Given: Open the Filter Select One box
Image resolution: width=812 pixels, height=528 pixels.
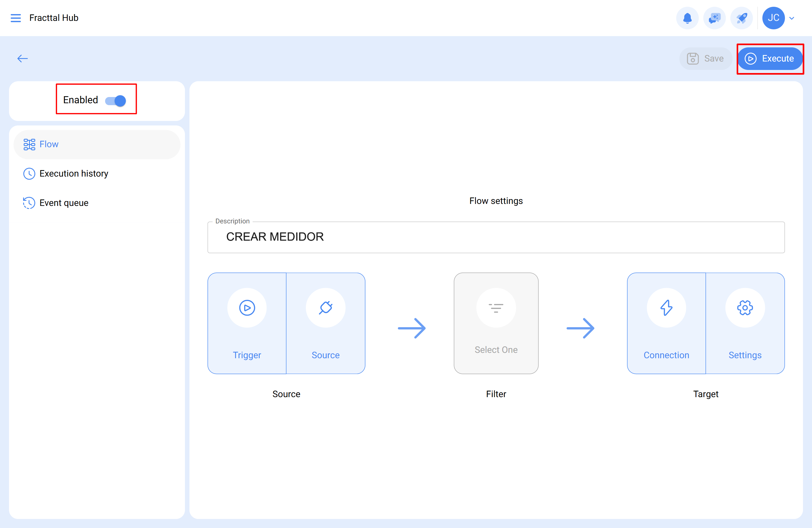Looking at the screenshot, I should tap(496, 323).
